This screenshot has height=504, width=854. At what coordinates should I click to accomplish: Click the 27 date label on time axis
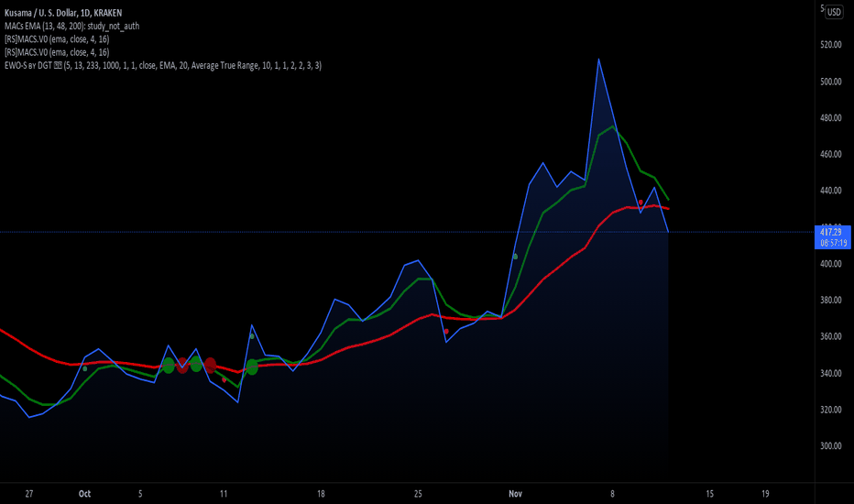[29, 494]
